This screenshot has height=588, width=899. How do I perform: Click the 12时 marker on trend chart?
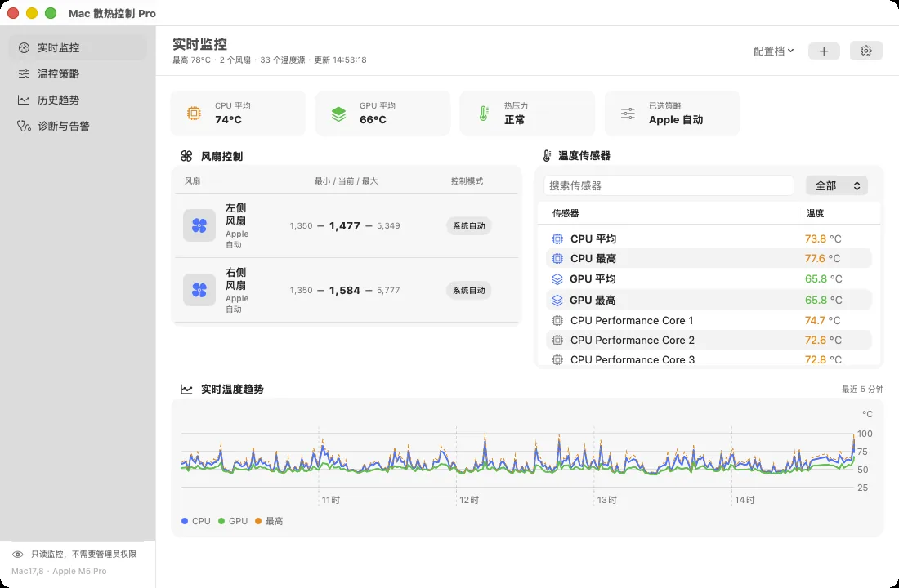click(468, 500)
